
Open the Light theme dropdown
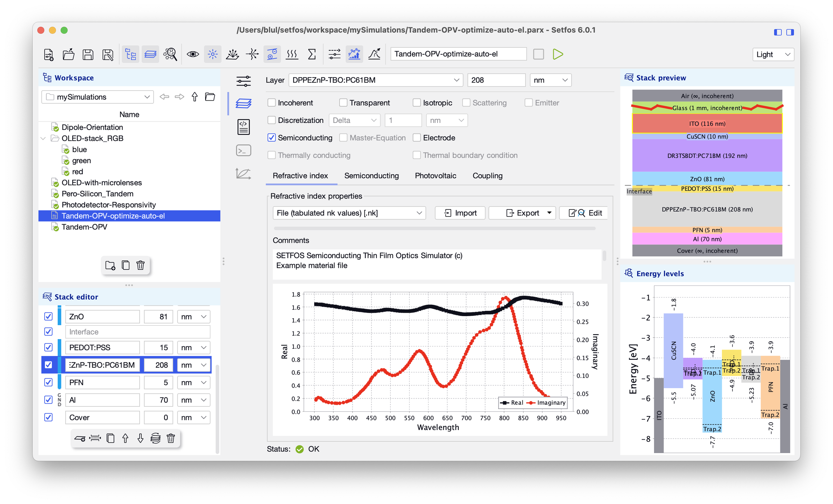[x=773, y=54]
